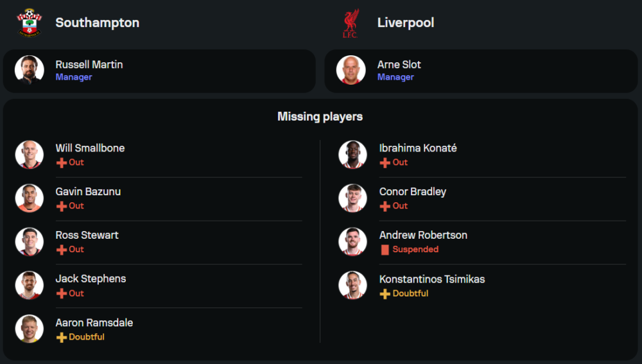Viewport: 642px width, 364px height.
Task: Click the red injury cross under Ross Stewart
Action: [x=62, y=250]
